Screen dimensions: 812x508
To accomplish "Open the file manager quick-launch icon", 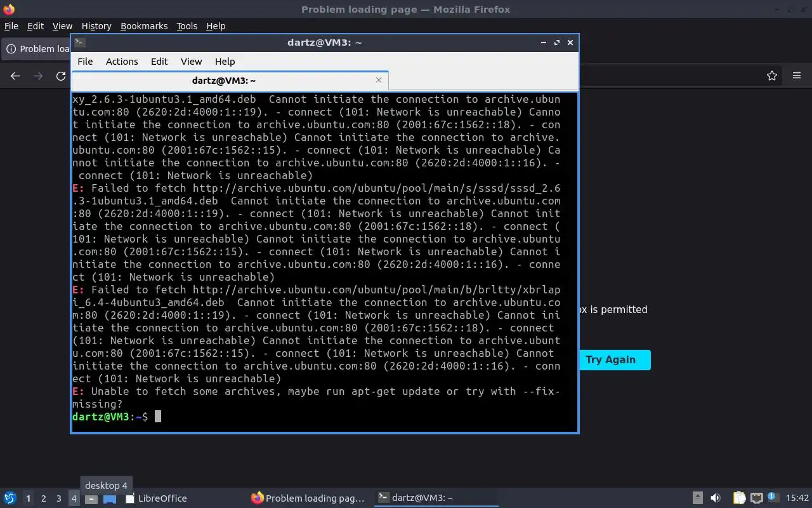I will [110, 499].
